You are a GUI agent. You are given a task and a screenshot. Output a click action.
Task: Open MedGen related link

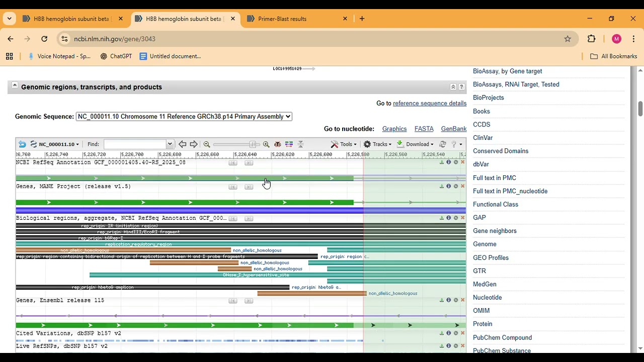pos(485,284)
